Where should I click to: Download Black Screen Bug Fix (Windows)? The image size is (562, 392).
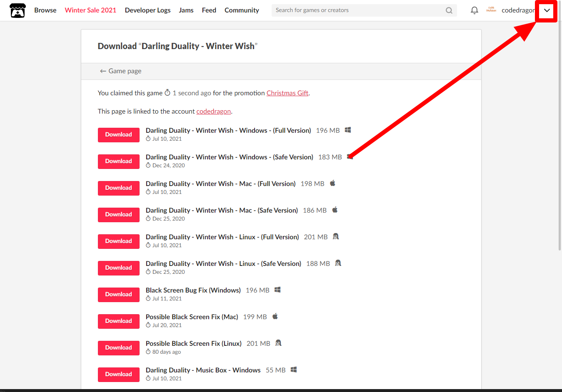tap(119, 295)
